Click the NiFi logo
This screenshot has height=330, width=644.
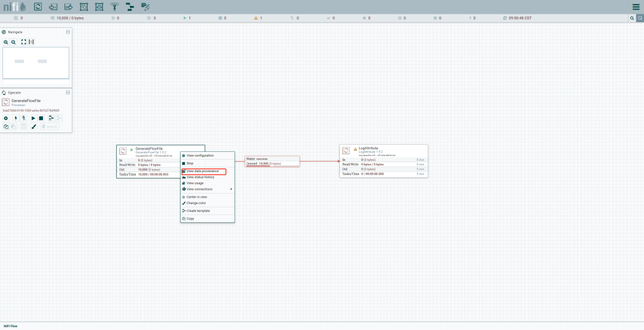[15, 7]
